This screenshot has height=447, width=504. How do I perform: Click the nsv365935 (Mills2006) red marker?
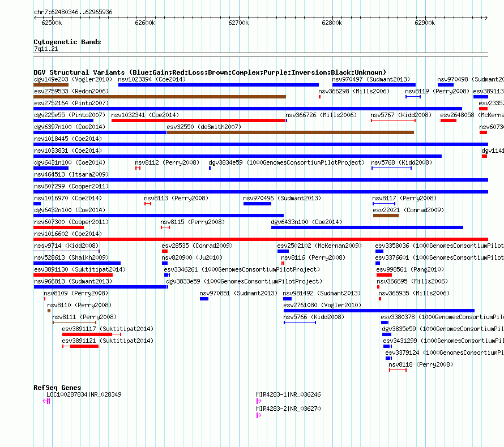[380, 299]
